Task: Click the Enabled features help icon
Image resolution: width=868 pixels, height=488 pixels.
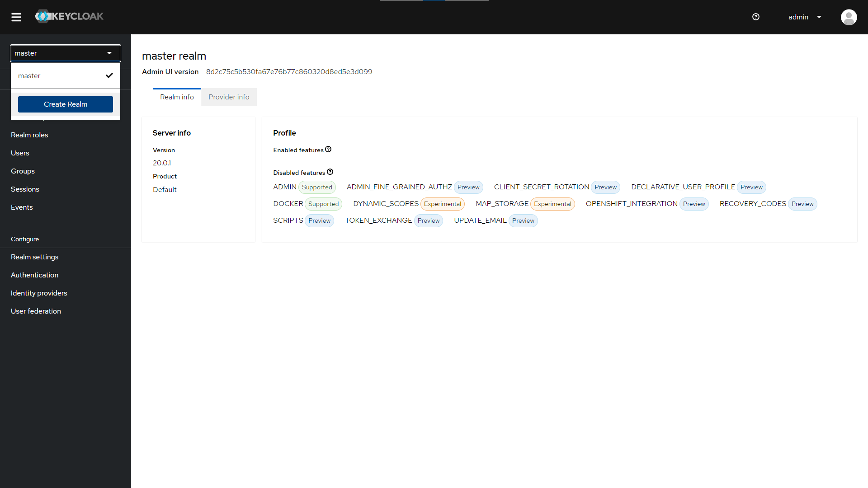Action: click(328, 150)
